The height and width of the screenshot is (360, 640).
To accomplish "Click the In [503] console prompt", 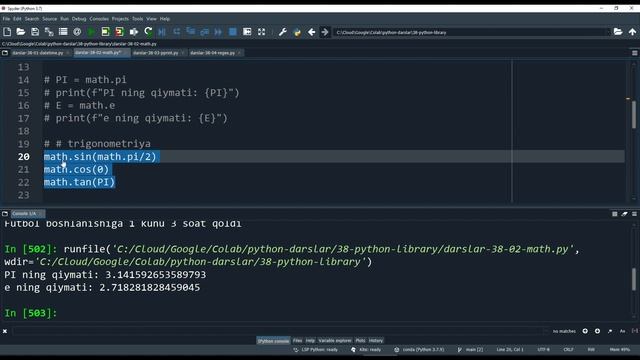I will pyautogui.click(x=31, y=313).
